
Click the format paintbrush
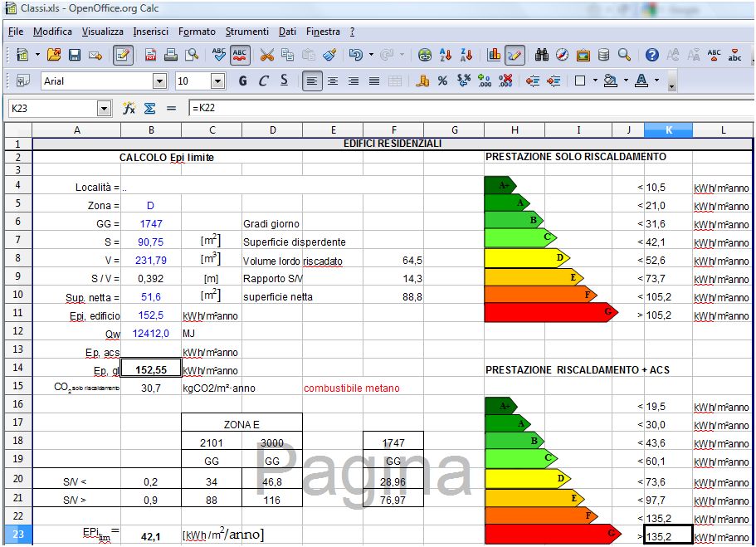pyautogui.click(x=329, y=55)
